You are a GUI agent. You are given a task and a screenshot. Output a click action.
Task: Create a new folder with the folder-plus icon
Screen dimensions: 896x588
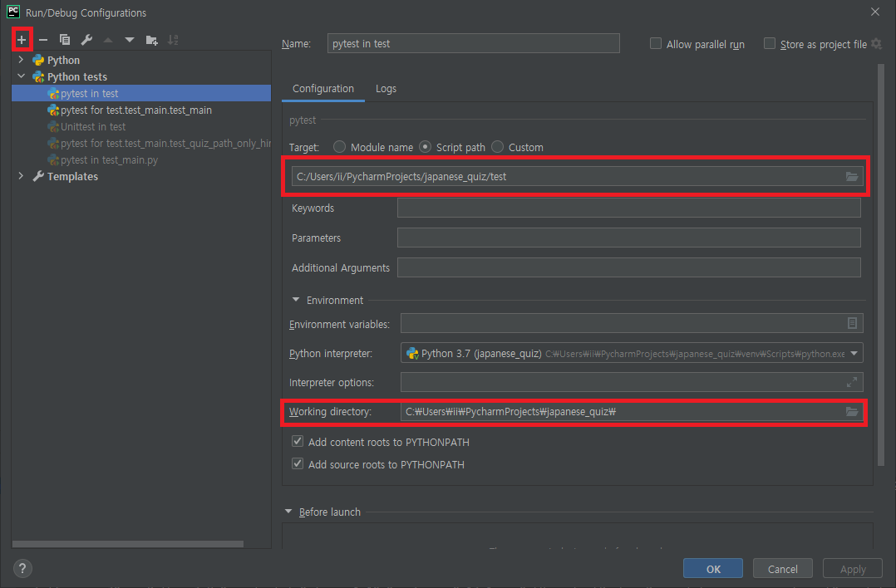(x=151, y=39)
